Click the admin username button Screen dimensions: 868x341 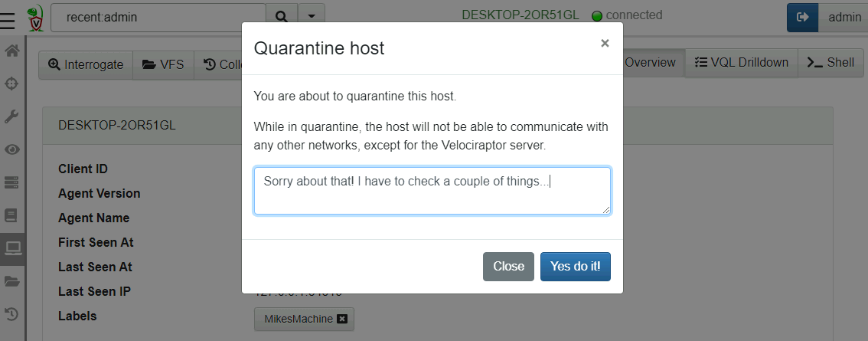(844, 17)
